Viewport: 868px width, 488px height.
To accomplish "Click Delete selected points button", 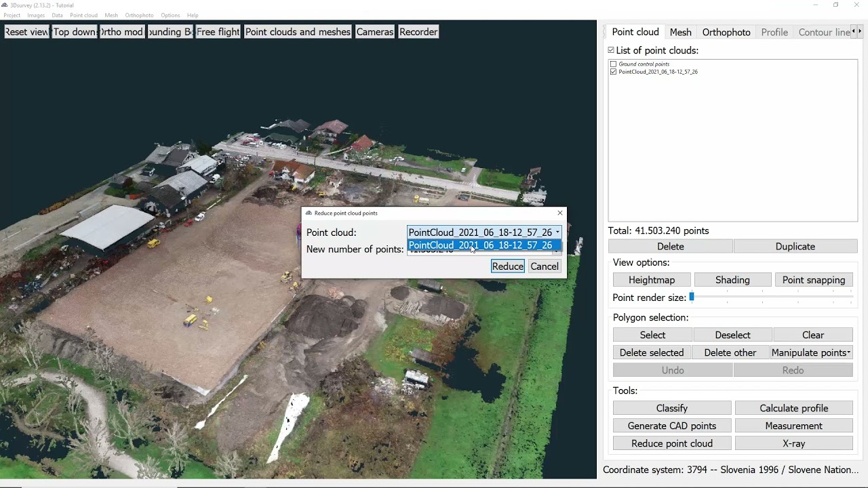I will [x=652, y=352].
